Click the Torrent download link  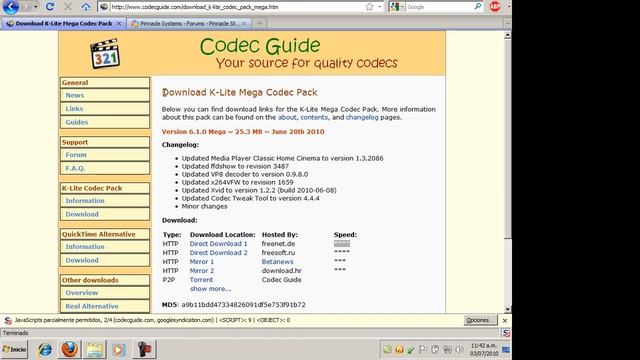[x=201, y=280]
